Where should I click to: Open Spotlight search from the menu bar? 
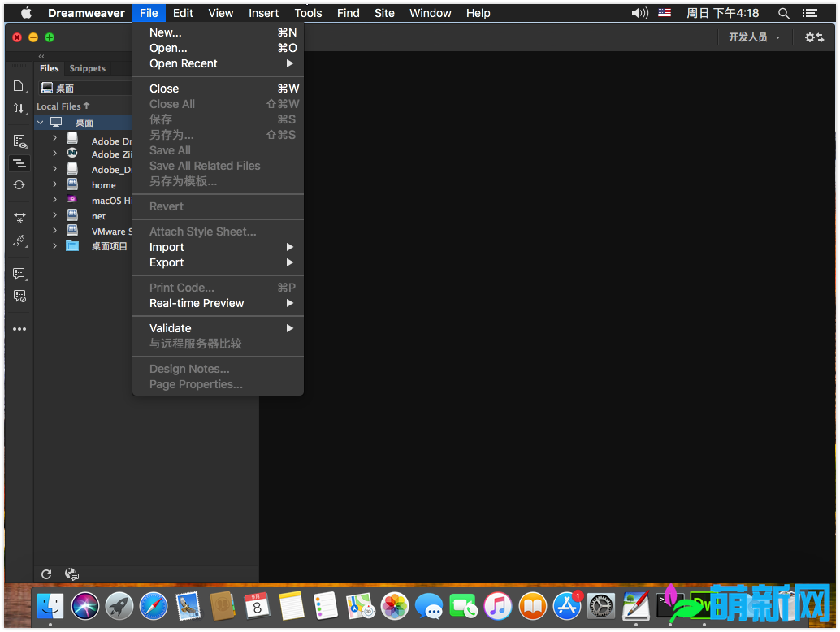(783, 13)
